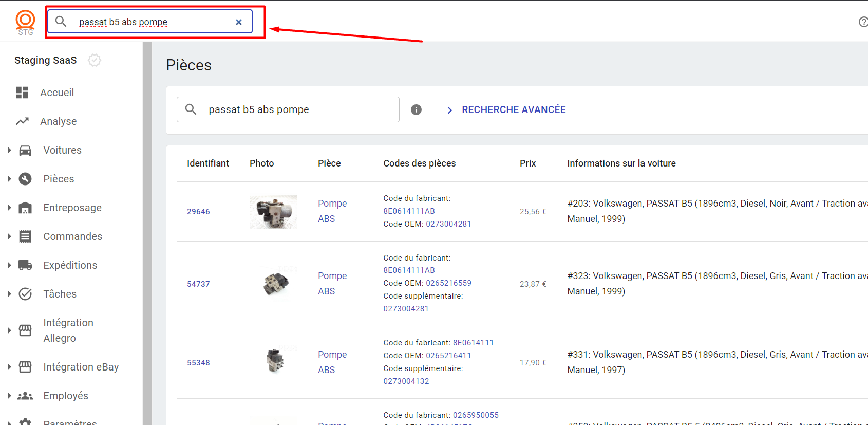Click the Accueil dashboard icon

click(x=22, y=93)
